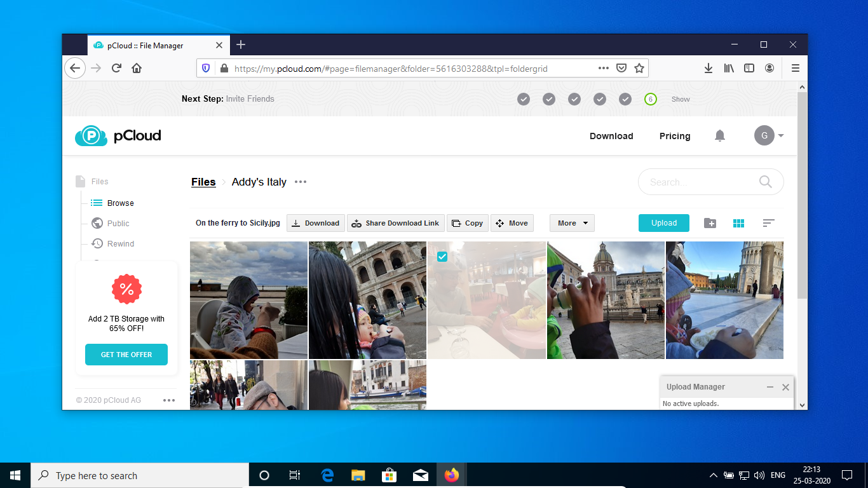
Task: Select the Download menu item
Action: 611,135
